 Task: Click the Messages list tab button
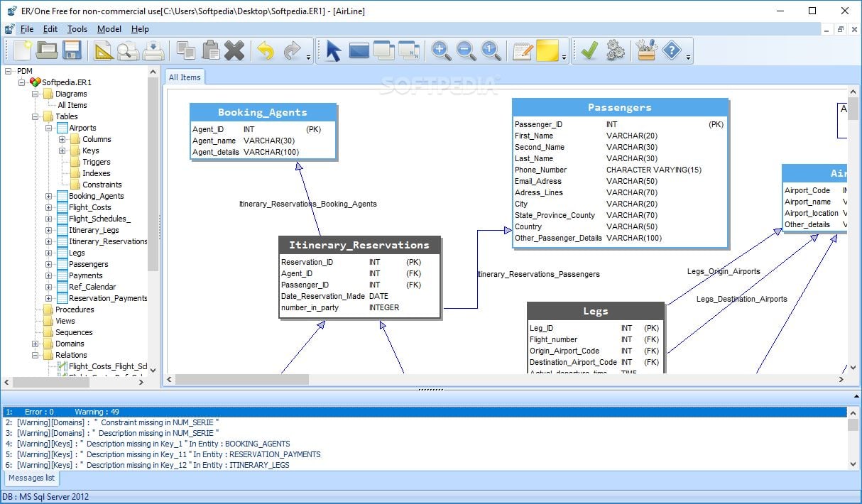31,478
